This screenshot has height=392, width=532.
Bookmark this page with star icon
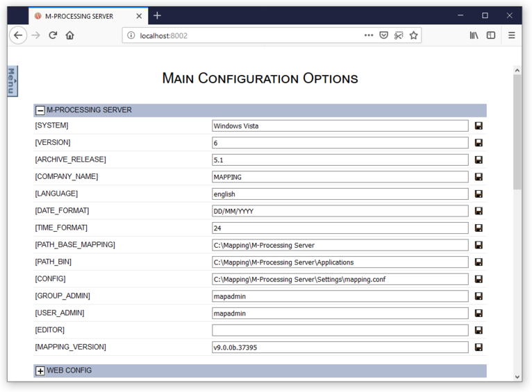coord(414,35)
